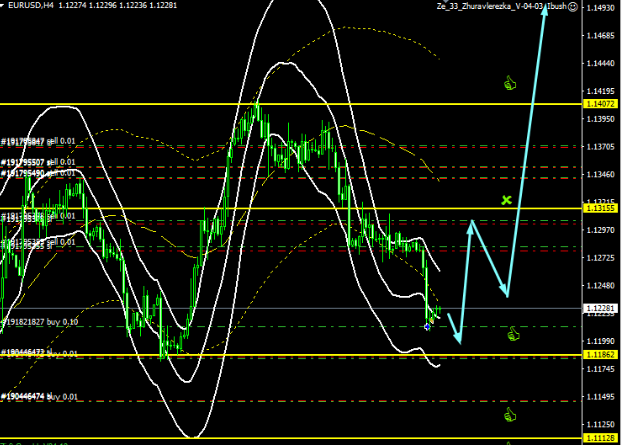
Task: Click the current price label 1.12281 on the axis
Action: pos(601,308)
